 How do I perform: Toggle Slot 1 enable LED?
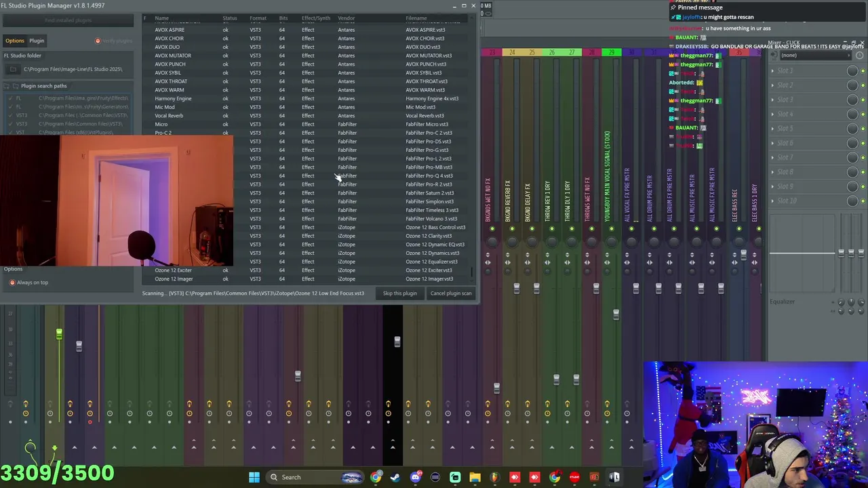point(863,70)
